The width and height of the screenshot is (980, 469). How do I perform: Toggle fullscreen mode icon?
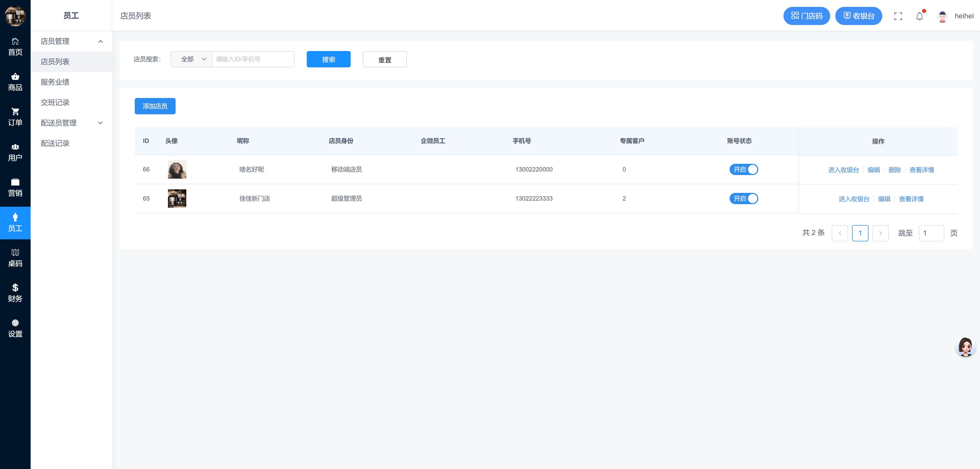tap(898, 16)
